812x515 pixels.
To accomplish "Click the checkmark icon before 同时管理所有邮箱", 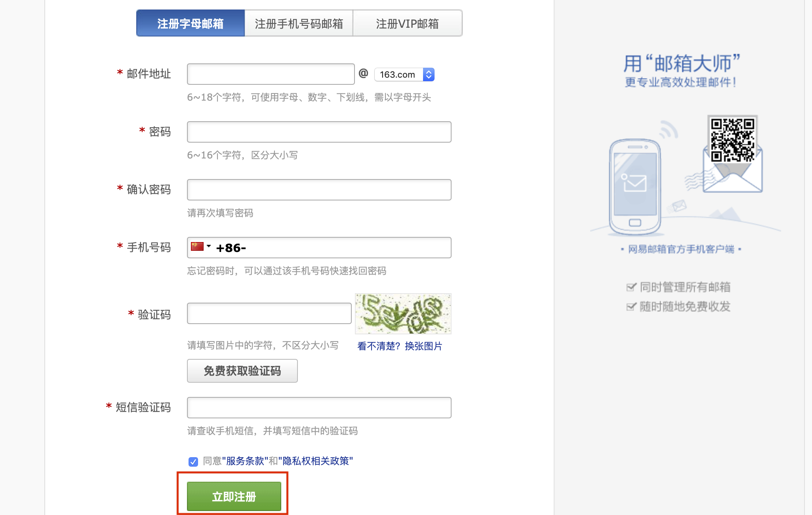I will [631, 287].
